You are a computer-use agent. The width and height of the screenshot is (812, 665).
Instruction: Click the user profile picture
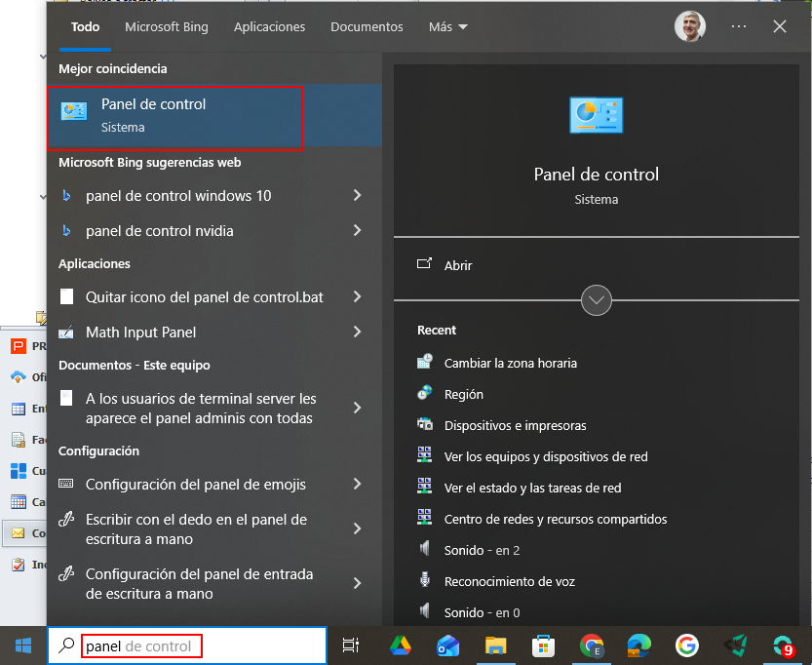(690, 26)
